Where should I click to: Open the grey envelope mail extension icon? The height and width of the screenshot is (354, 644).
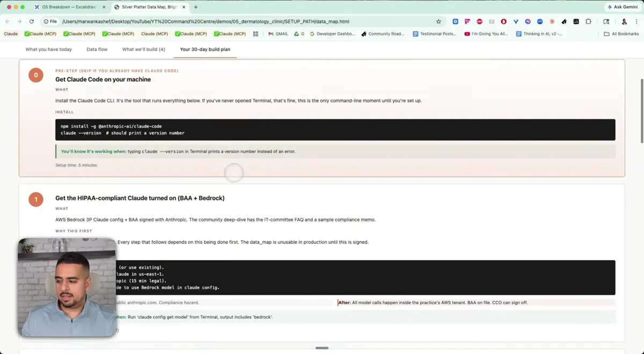pos(492,21)
